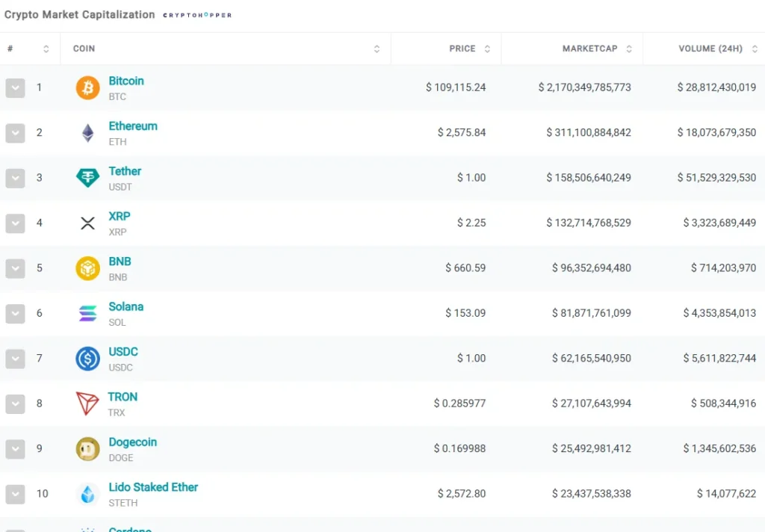Screen dimensions: 765x532
Task: Click the green Tether coin icon
Action: tap(87, 178)
